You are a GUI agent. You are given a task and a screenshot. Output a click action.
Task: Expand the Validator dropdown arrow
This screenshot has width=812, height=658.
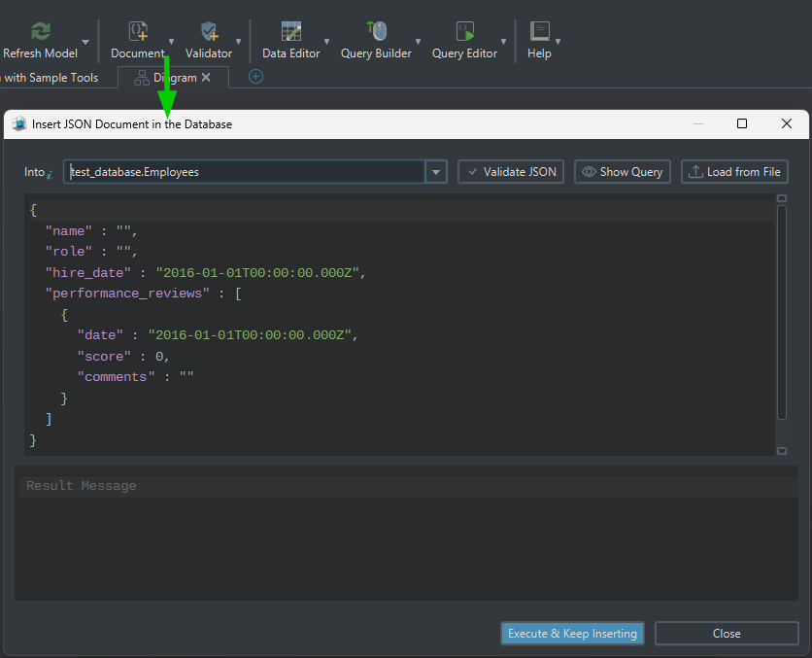tap(238, 42)
